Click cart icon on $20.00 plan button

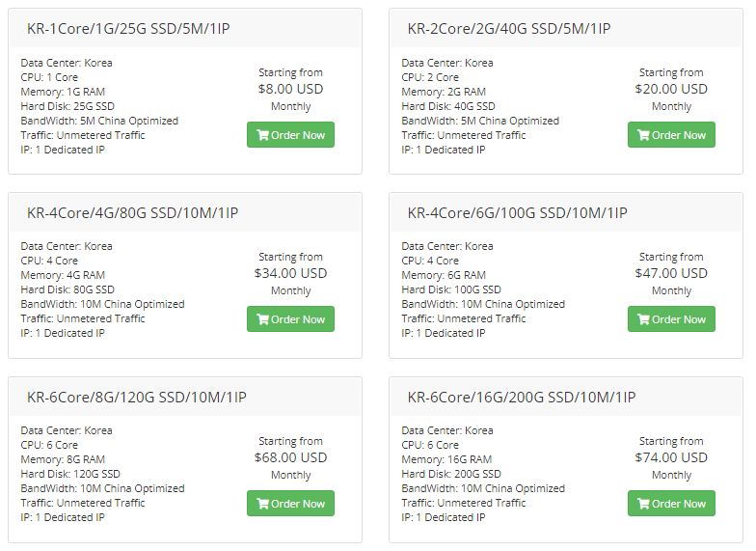click(644, 135)
